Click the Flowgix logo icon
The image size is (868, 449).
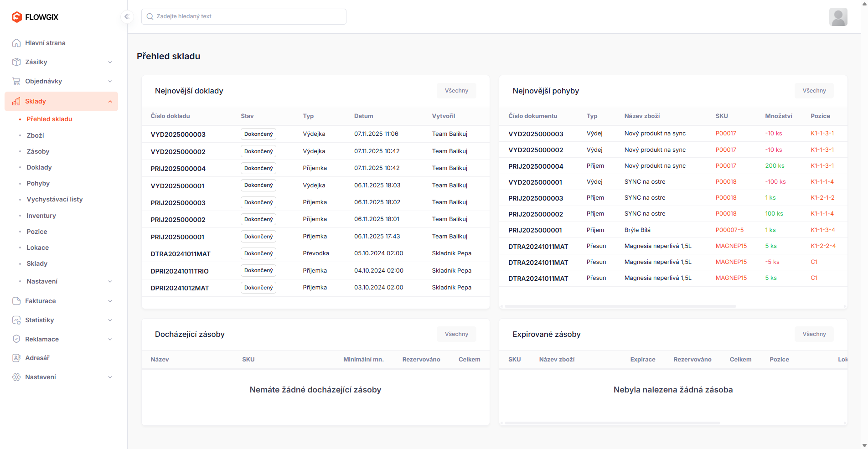17,17
